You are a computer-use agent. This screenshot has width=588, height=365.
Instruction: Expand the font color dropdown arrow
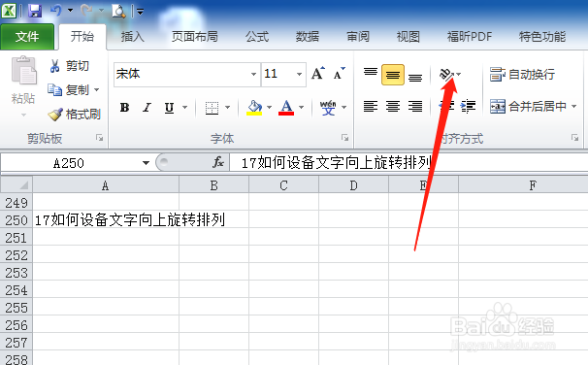tap(302, 108)
